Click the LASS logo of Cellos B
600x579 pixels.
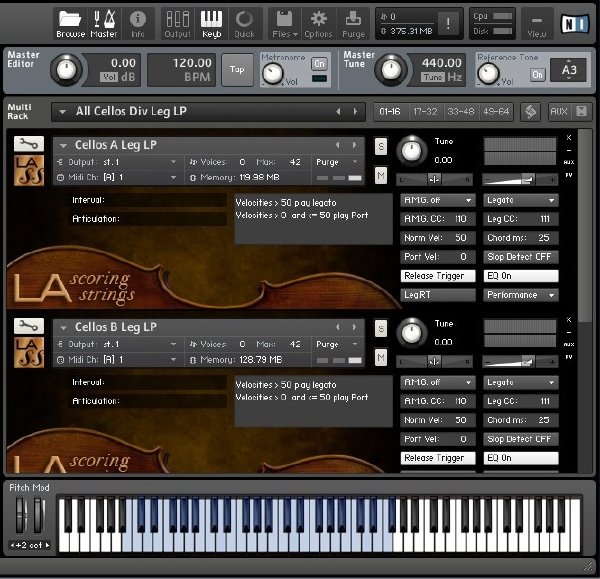29,352
